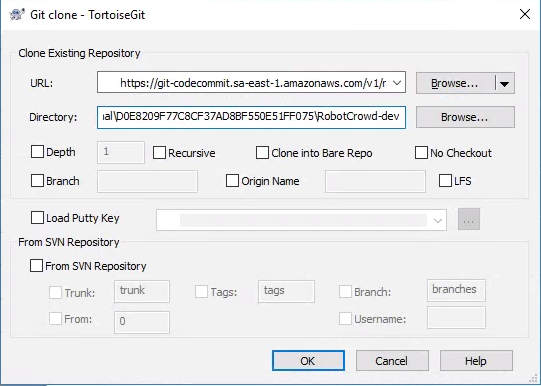Tick the SVN Branch checkbox
Image resolution: width=541 pixels, height=386 pixels.
tap(345, 291)
